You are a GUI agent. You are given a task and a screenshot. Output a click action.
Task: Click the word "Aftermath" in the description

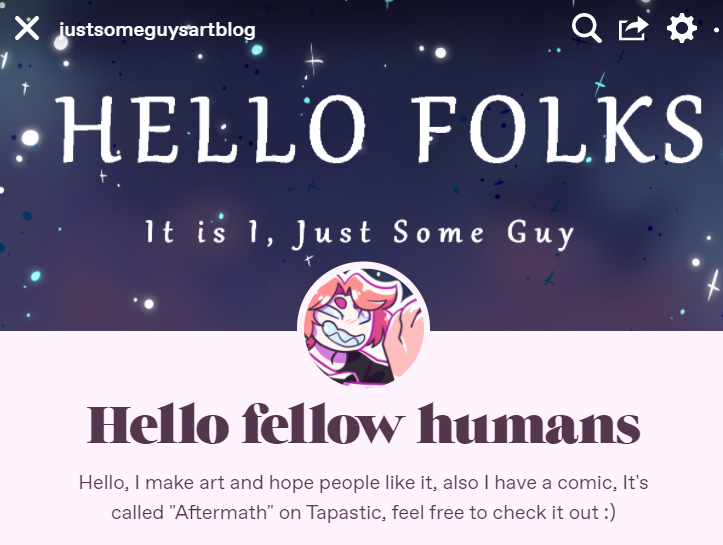pos(221,512)
